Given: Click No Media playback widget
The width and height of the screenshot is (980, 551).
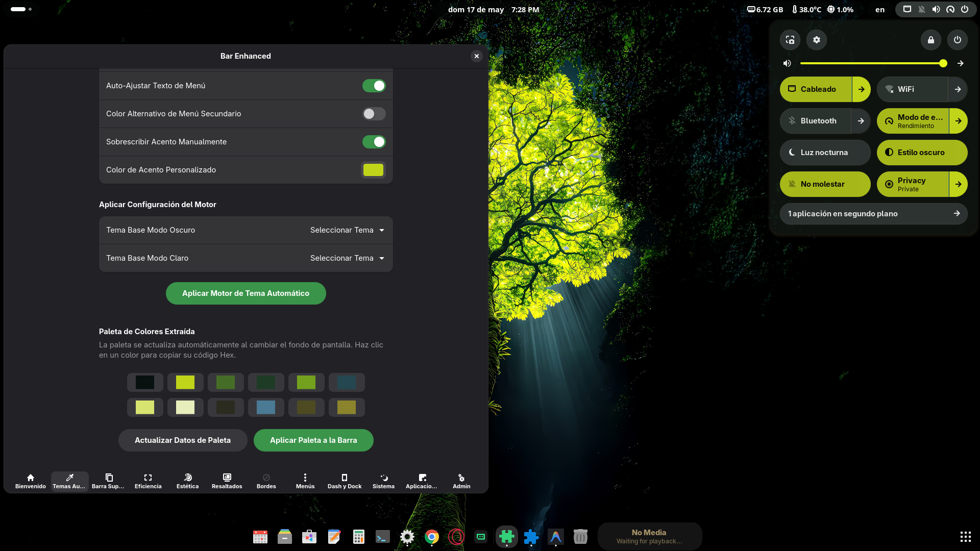Looking at the screenshot, I should pos(649,536).
